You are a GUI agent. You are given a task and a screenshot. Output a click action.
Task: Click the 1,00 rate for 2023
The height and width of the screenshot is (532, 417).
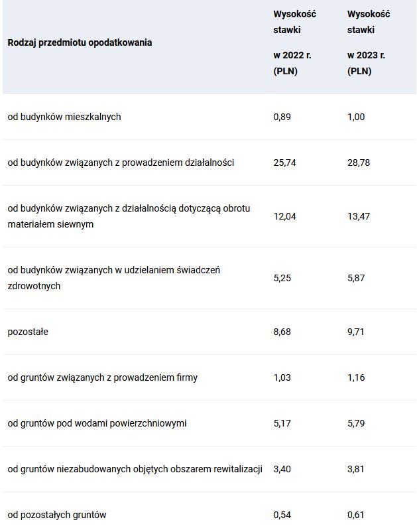tap(356, 117)
